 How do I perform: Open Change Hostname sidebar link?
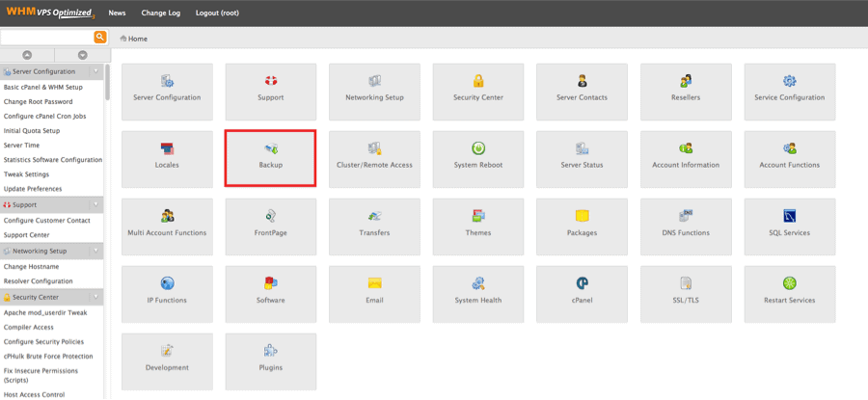pyautogui.click(x=31, y=267)
